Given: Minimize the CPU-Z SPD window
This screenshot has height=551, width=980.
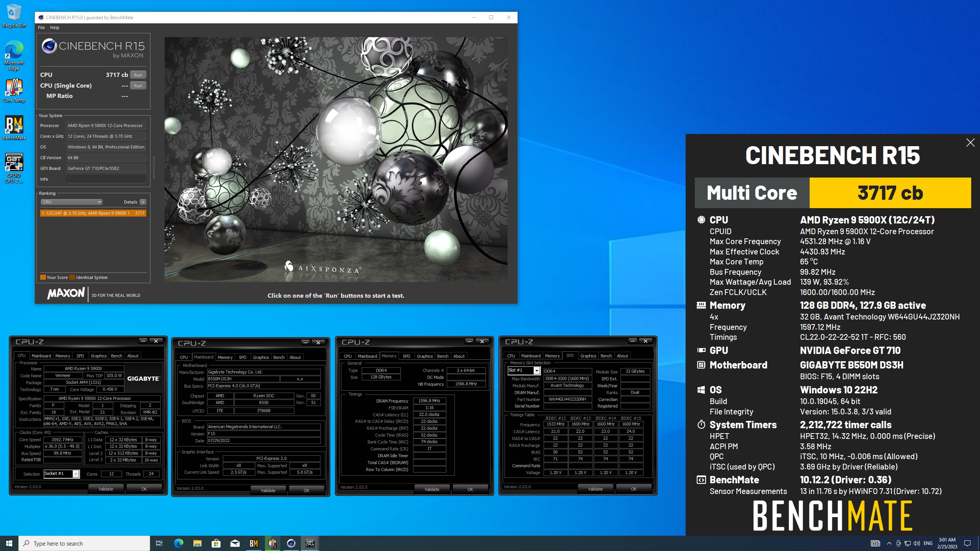Looking at the screenshot, I should tap(633, 341).
